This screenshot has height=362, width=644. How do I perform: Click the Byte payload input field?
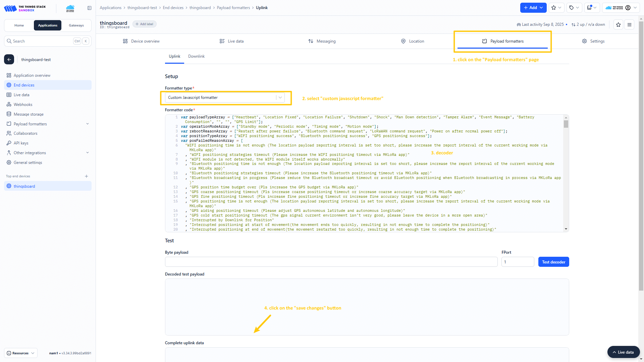pos(331,262)
